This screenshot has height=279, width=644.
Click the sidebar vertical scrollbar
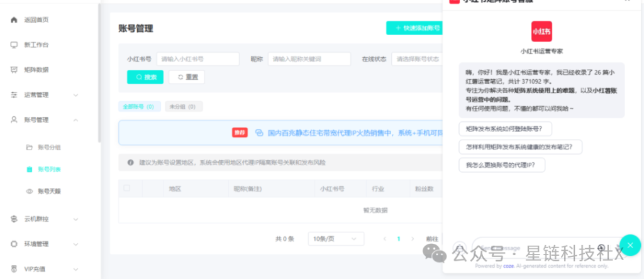pyautogui.click(x=99, y=72)
